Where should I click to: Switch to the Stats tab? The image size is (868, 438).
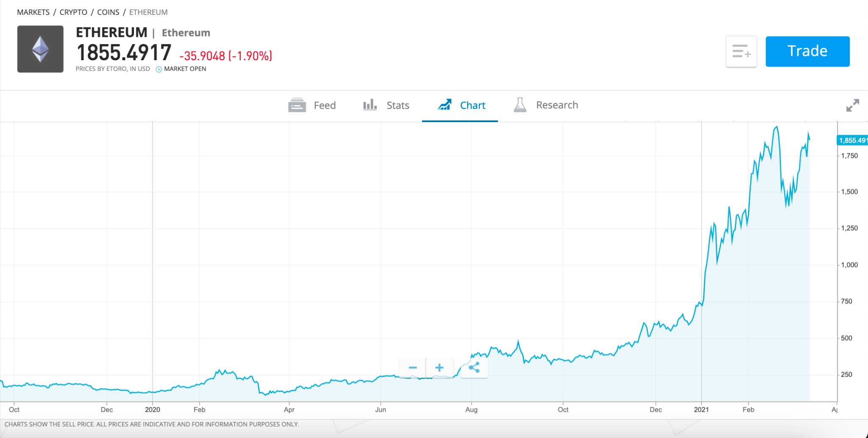pyautogui.click(x=386, y=105)
